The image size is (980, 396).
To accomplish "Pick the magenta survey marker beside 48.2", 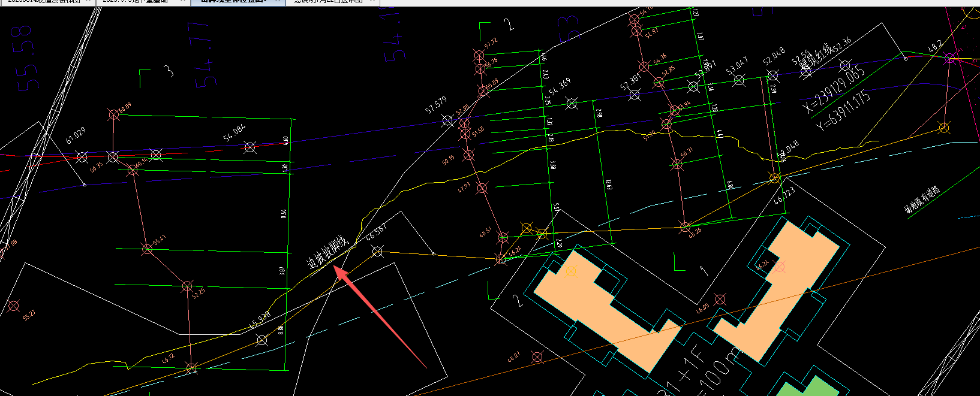I will coord(949,58).
